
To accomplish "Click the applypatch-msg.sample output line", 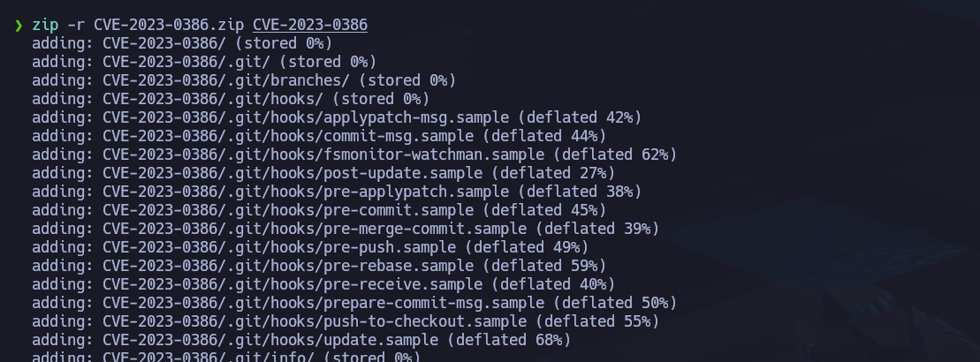I will pyautogui.click(x=336, y=117).
